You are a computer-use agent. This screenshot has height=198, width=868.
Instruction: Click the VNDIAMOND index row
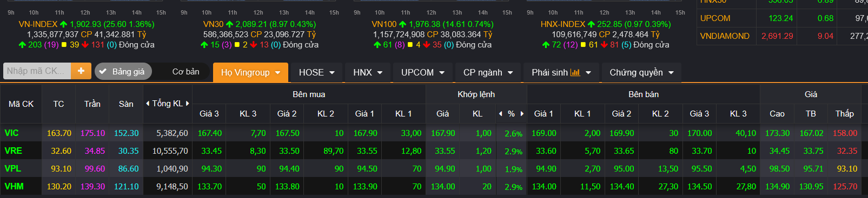[782, 36]
